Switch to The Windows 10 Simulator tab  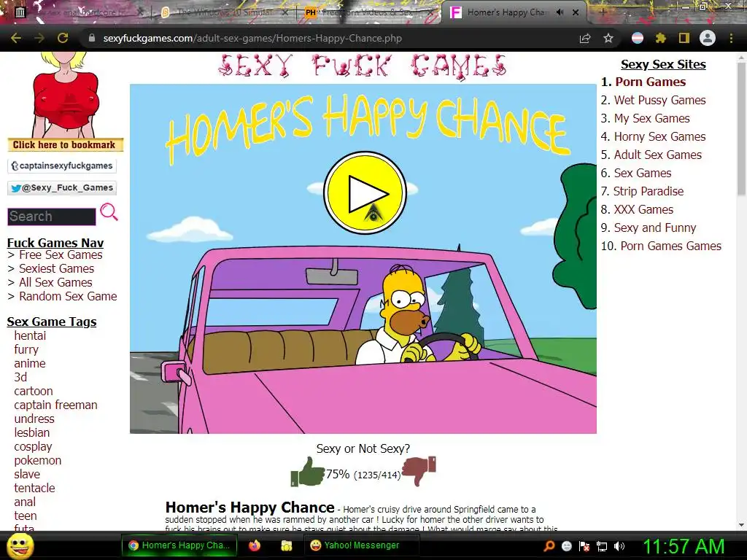pos(224,12)
